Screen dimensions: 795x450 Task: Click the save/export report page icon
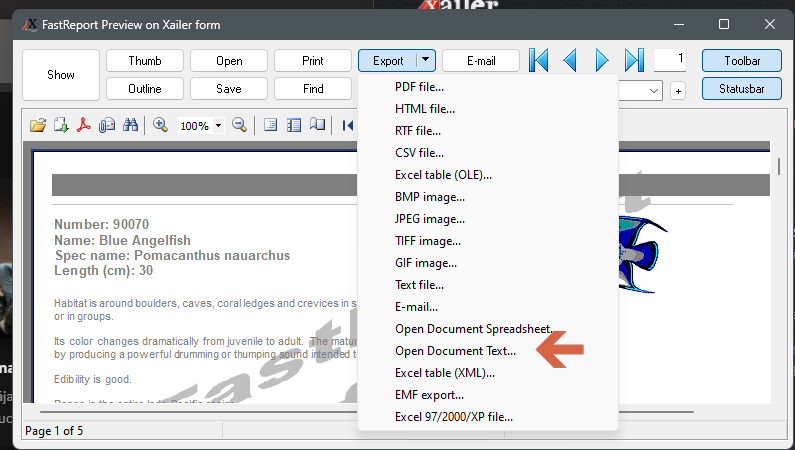pyautogui.click(x=61, y=125)
